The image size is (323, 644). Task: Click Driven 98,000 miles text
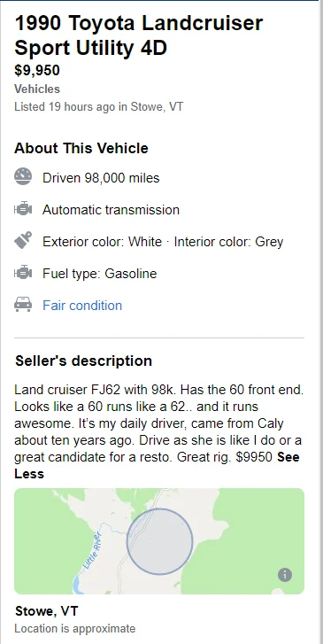click(x=101, y=178)
